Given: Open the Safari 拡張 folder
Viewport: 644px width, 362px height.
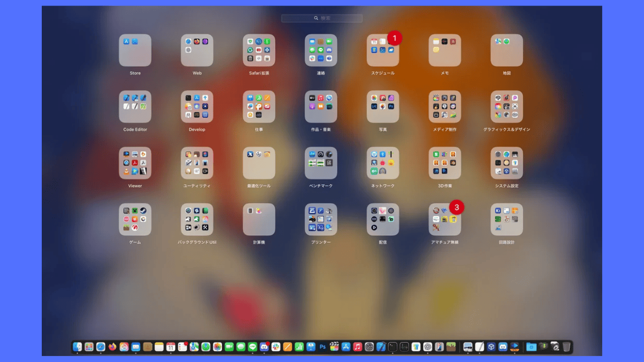Looking at the screenshot, I should 259,50.
